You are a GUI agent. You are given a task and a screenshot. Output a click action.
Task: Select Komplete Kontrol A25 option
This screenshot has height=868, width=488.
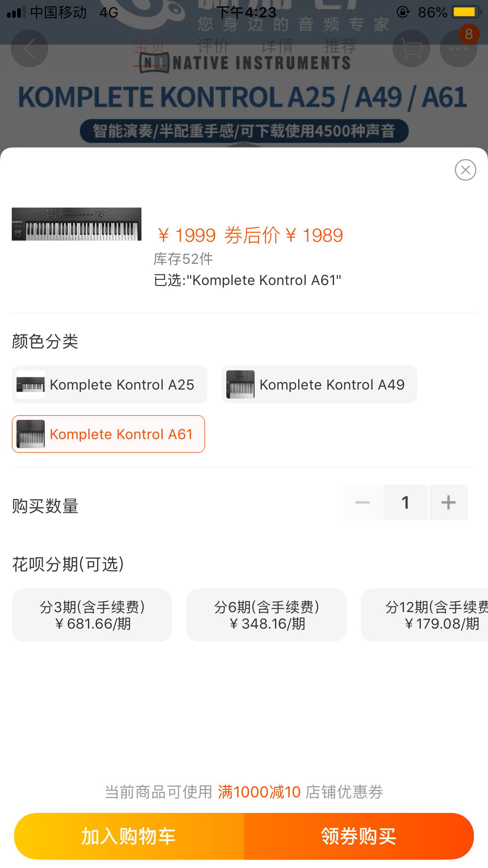point(110,384)
